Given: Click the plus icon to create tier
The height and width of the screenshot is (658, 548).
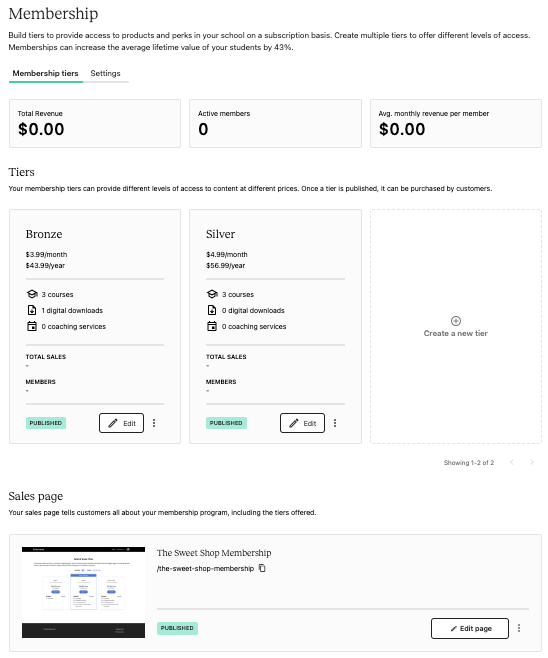Looking at the screenshot, I should point(456,321).
